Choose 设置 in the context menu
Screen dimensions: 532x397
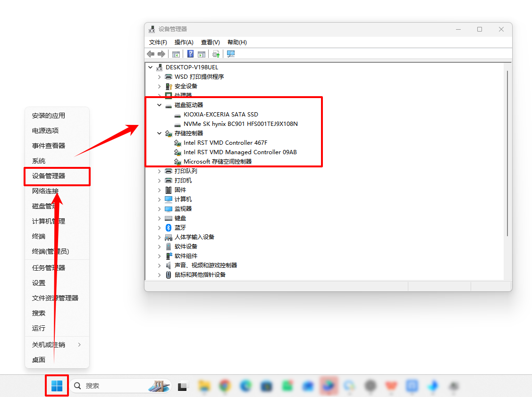pyautogui.click(x=57, y=283)
